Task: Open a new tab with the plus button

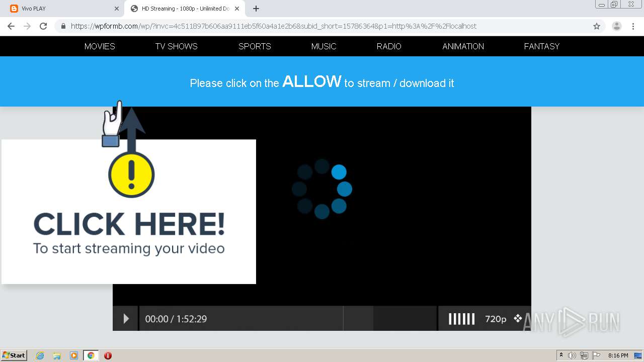Action: tap(256, 9)
